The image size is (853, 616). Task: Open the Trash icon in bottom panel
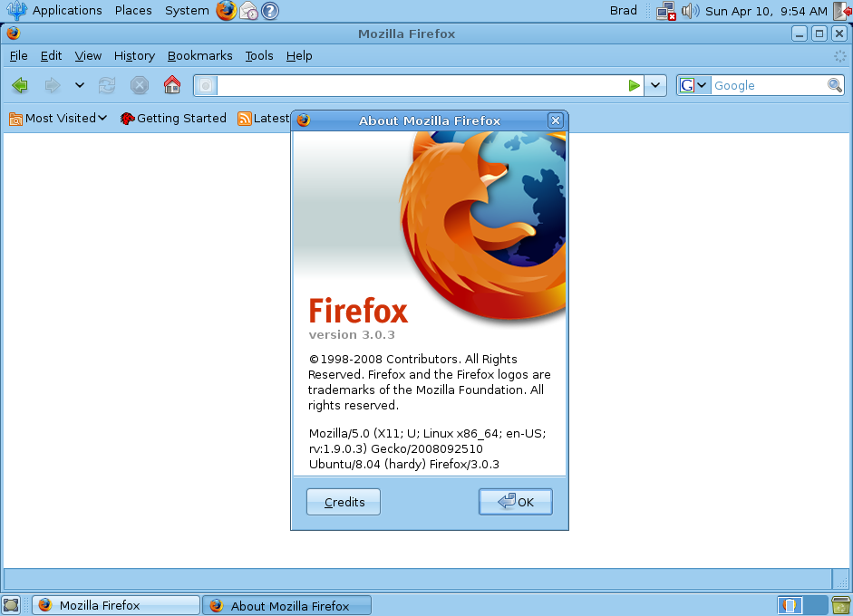pyautogui.click(x=841, y=605)
